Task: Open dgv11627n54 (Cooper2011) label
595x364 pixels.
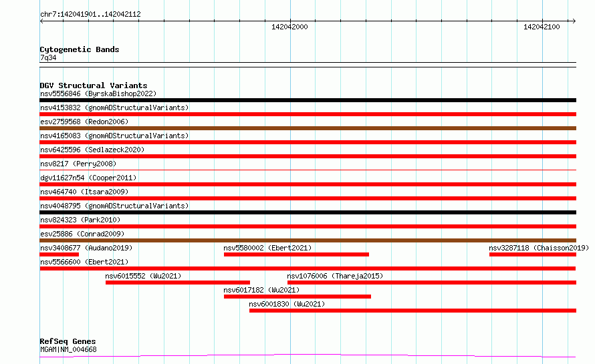Action: (88, 178)
